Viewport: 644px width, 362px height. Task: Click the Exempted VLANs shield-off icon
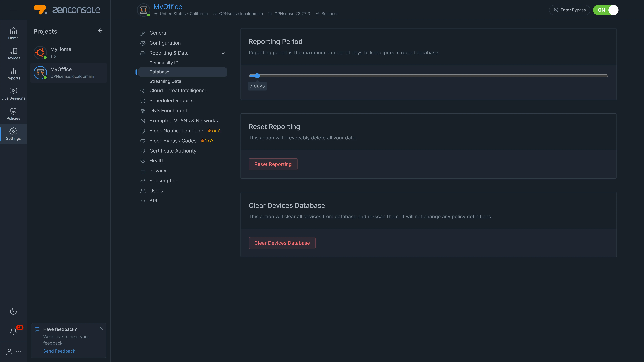143,121
